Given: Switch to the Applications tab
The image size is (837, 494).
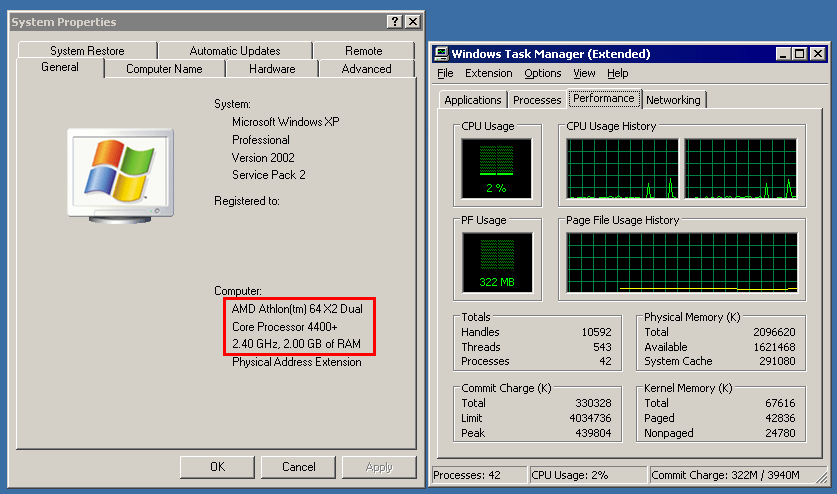Looking at the screenshot, I should [472, 100].
